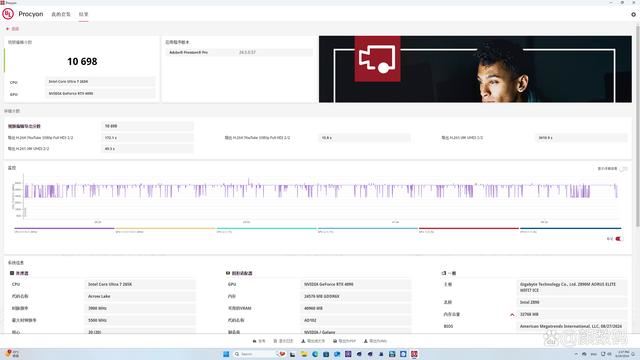Screen dimensions: 640x360
Task: Click the red Premiere Pro benchmark icon
Action: pyautogui.click(x=377, y=59)
